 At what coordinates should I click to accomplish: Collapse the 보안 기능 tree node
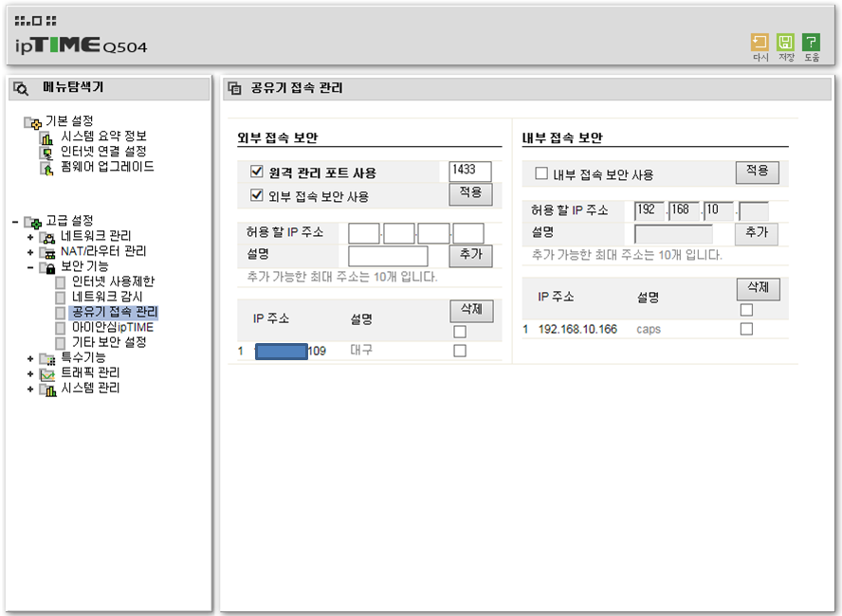pyautogui.click(x=30, y=267)
